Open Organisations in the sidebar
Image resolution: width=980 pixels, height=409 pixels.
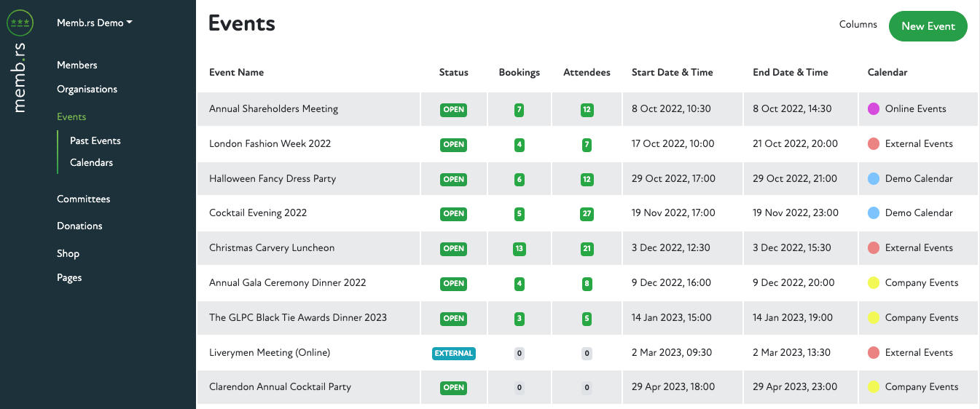87,90
